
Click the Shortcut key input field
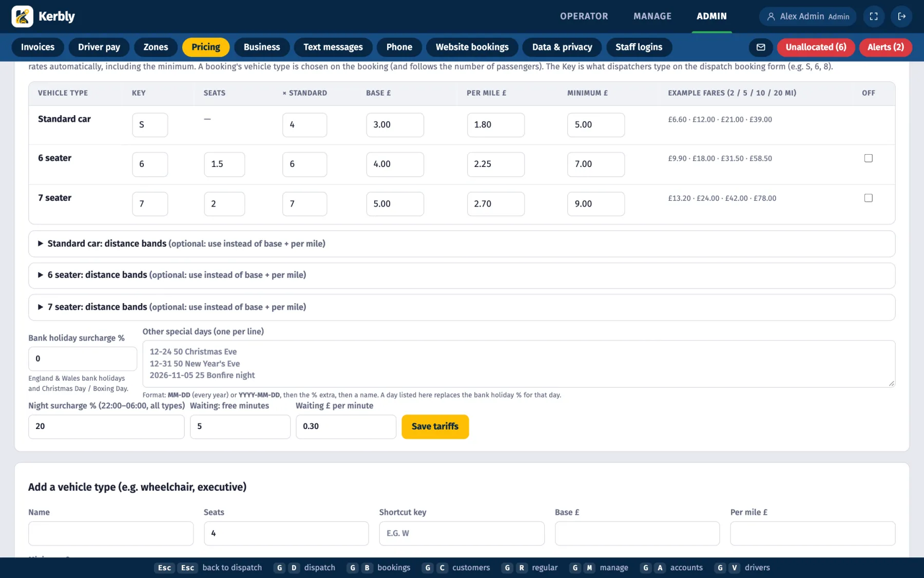point(462,533)
